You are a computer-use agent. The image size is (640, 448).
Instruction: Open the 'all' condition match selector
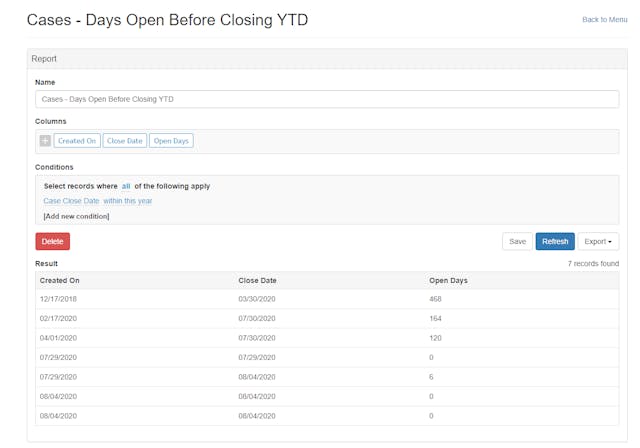coord(126,186)
